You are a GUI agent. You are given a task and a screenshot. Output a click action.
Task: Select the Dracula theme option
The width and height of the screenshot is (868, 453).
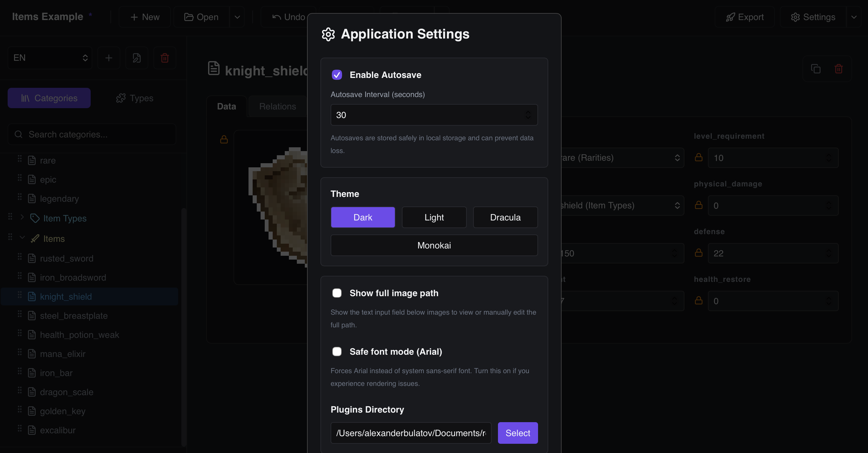tap(505, 217)
